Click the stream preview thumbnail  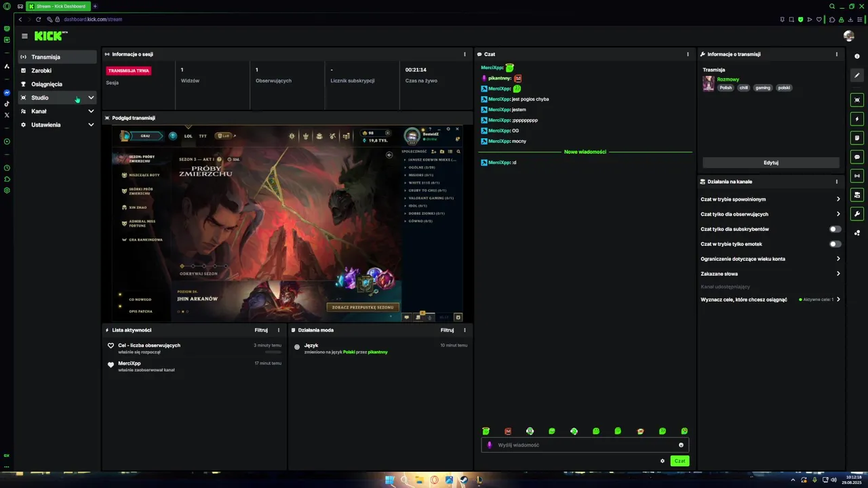[x=288, y=223]
